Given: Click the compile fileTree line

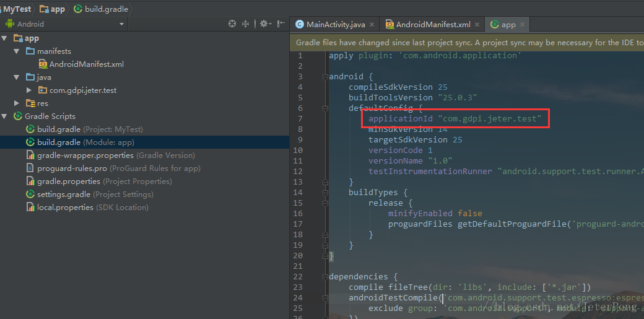Looking at the screenshot, I should 470,287.
